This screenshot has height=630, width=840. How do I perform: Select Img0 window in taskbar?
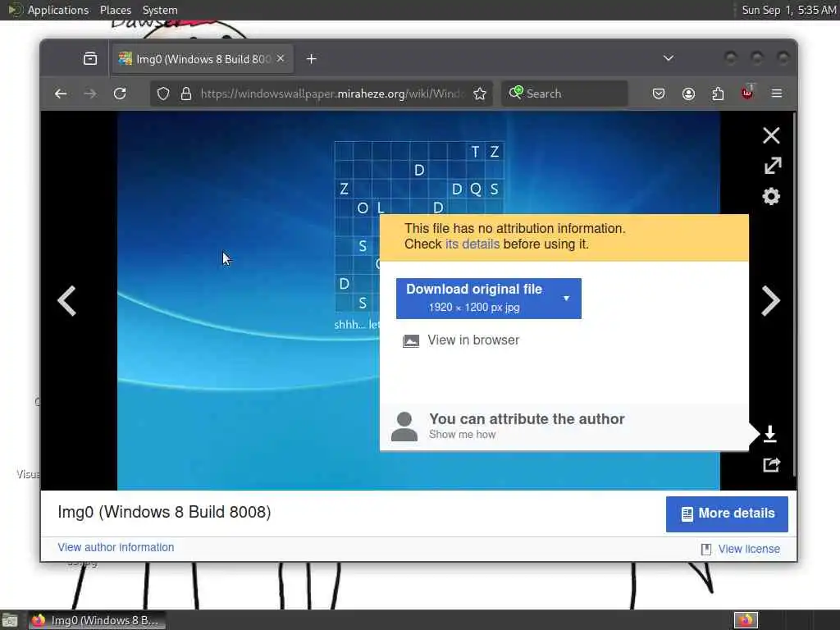point(97,620)
